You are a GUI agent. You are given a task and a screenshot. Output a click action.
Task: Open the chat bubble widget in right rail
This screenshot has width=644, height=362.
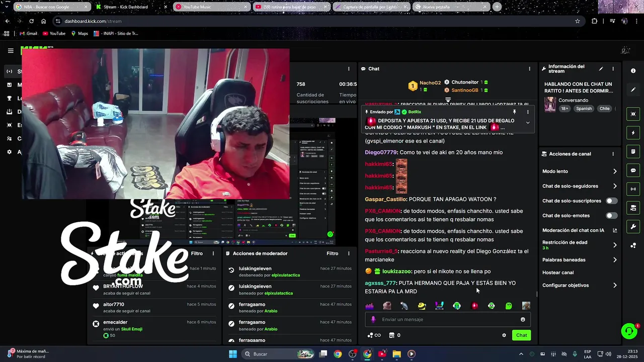[633, 170]
